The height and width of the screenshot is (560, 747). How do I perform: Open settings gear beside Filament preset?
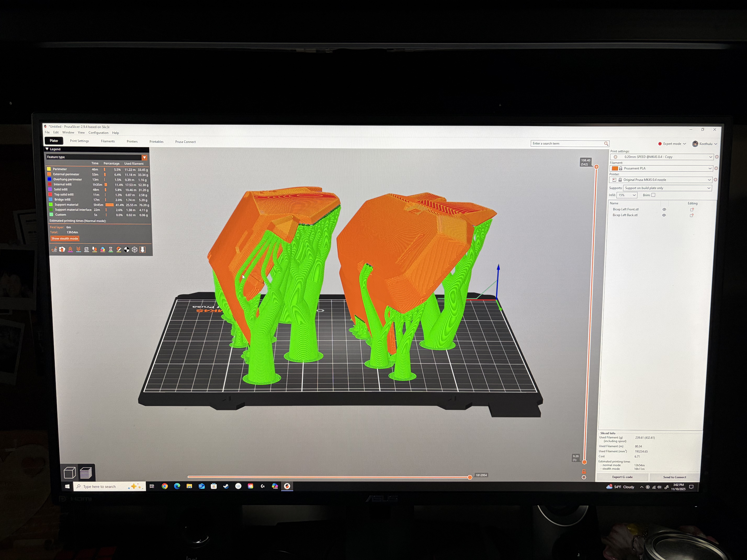click(716, 168)
